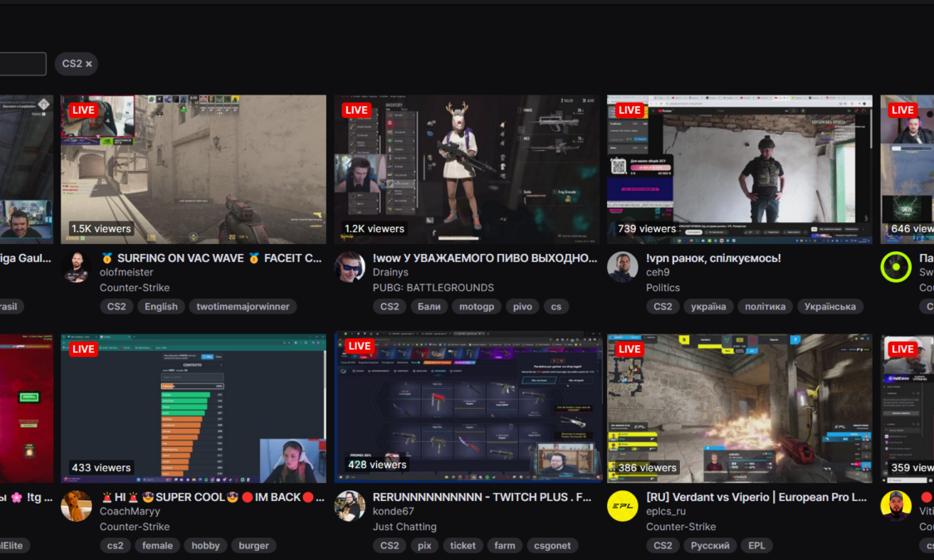Go to the konde67 channel name
Screen dimensions: 934x560
pos(394,511)
